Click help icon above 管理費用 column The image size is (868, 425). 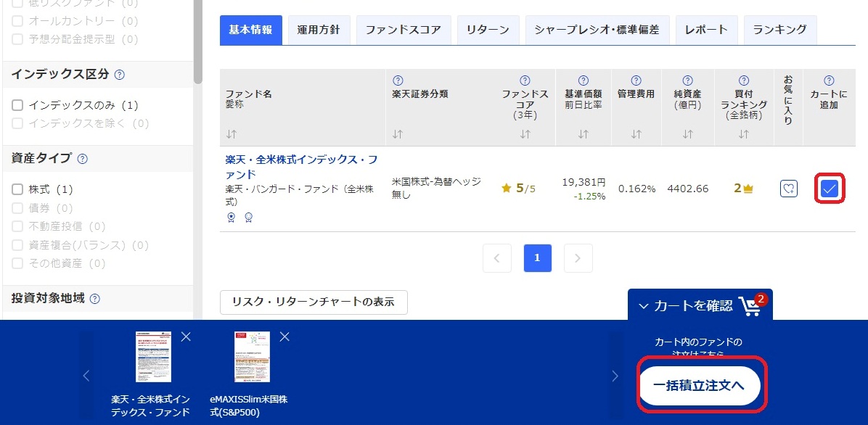pyautogui.click(x=636, y=81)
